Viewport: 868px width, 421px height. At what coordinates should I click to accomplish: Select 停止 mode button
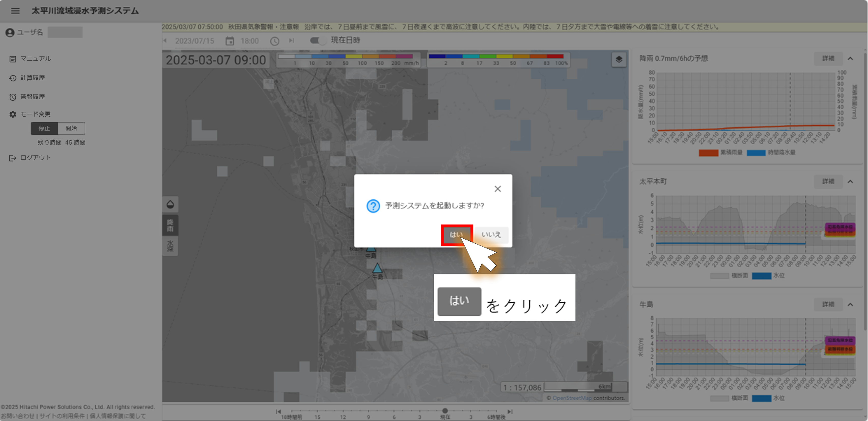coord(44,128)
